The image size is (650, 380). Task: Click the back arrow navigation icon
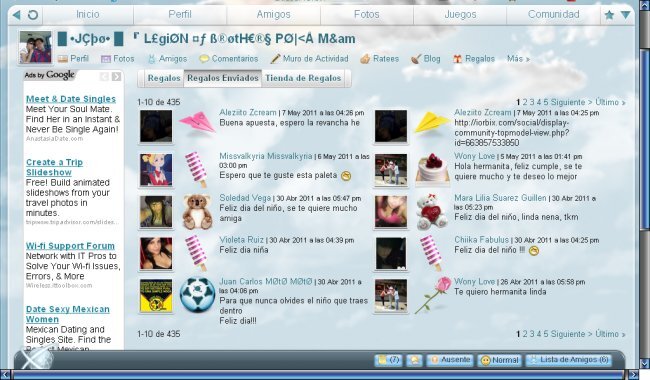pos(17,15)
